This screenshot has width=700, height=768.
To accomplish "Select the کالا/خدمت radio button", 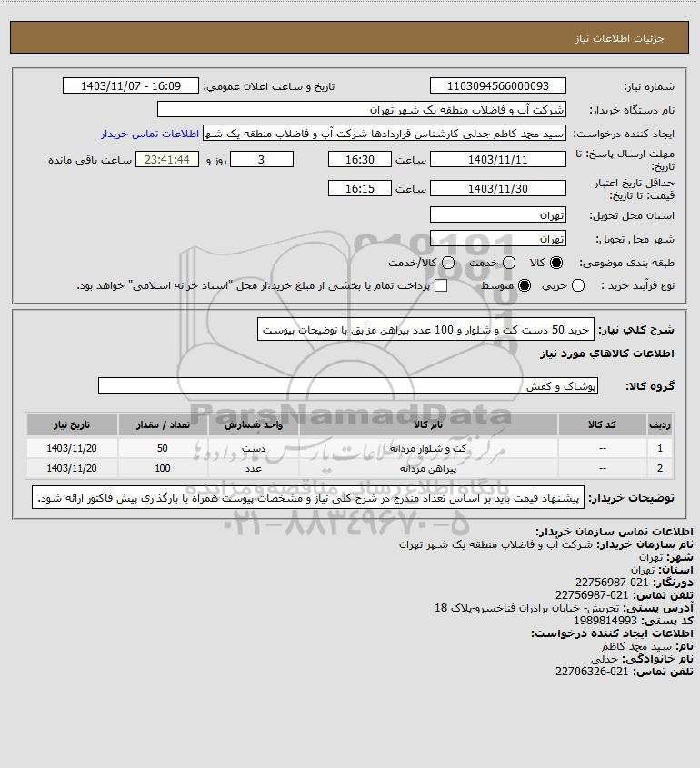I will 447,263.
